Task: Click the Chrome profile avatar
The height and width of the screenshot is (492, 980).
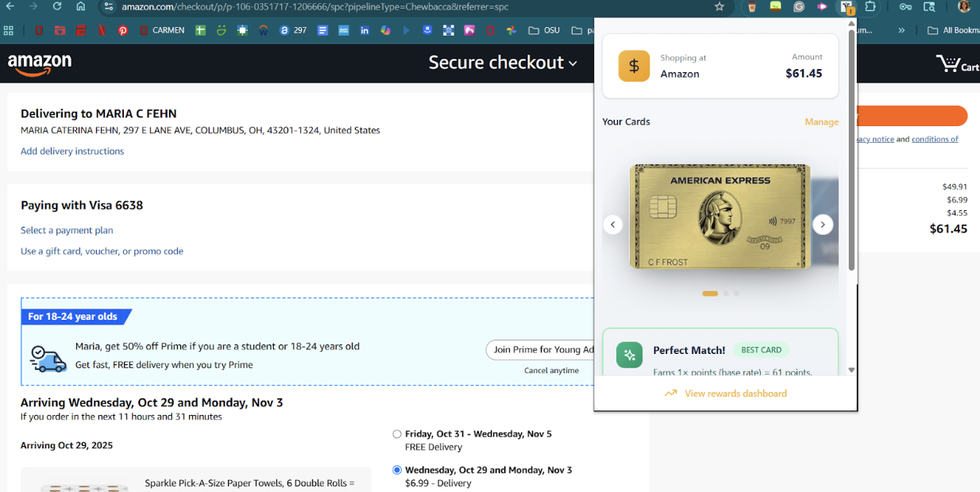Action: [x=964, y=6]
